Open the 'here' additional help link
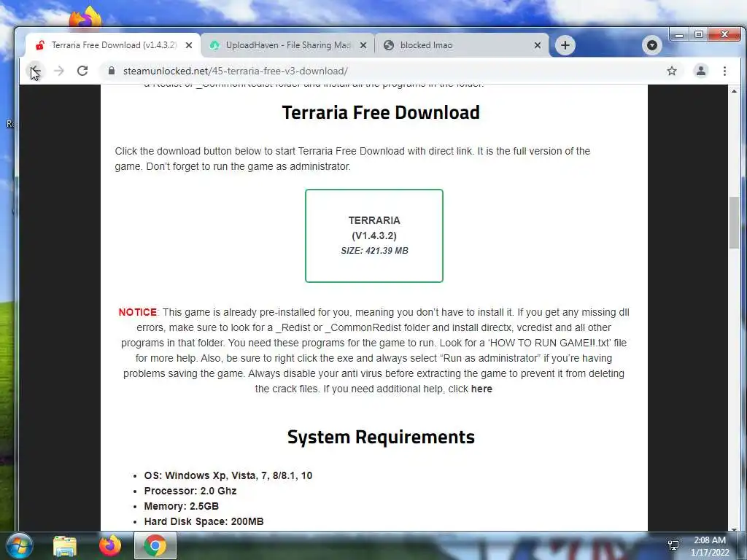Image resolution: width=747 pixels, height=560 pixels. [481, 389]
